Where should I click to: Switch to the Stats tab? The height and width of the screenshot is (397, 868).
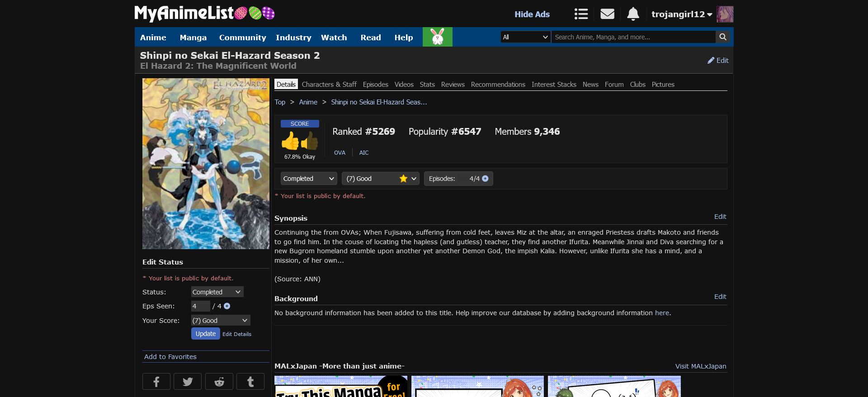click(x=427, y=85)
